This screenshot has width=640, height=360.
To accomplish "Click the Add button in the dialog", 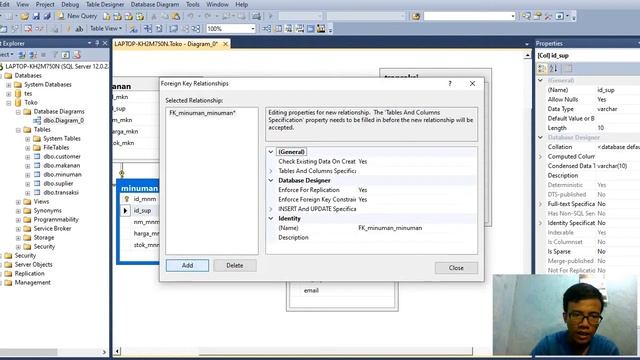I will click(187, 265).
